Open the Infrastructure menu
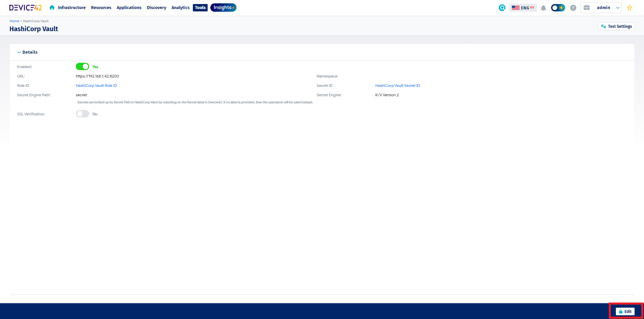The image size is (644, 319). [x=71, y=8]
